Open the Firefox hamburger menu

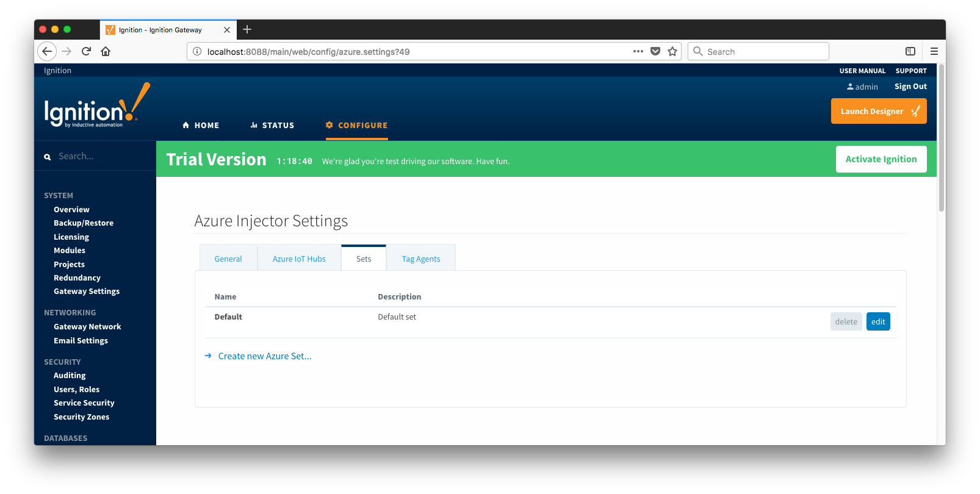coord(934,51)
